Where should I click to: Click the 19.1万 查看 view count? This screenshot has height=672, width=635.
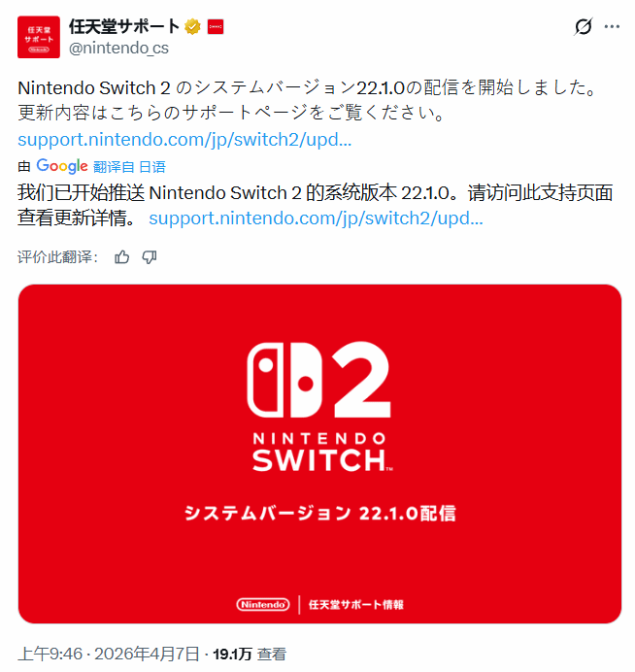250,654
